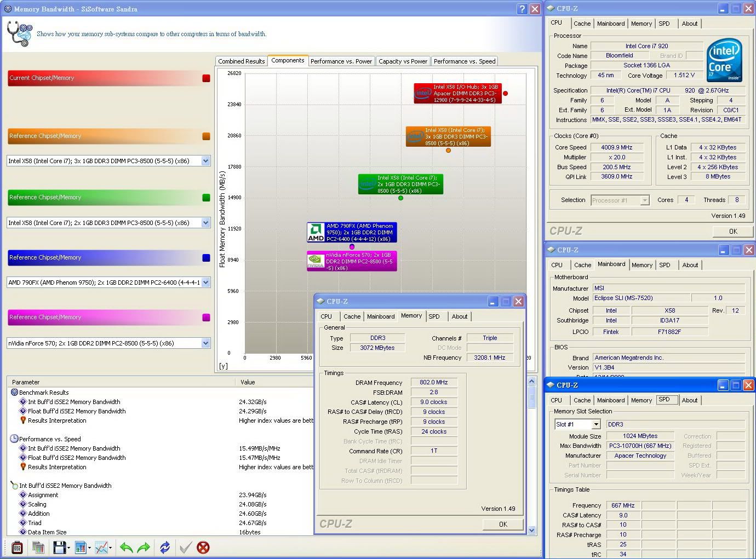
Task: Open the Processor #1 selection dropdown
Action: pos(645,200)
